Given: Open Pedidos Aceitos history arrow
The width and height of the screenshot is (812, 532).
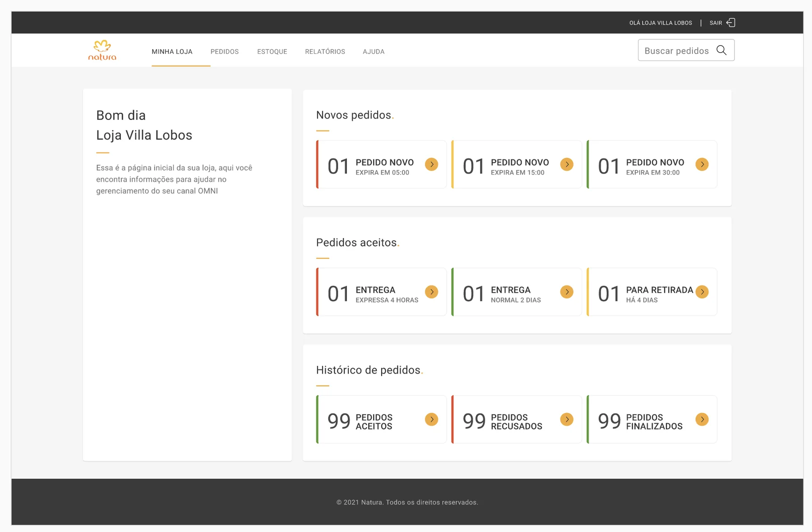Looking at the screenshot, I should pos(432,419).
